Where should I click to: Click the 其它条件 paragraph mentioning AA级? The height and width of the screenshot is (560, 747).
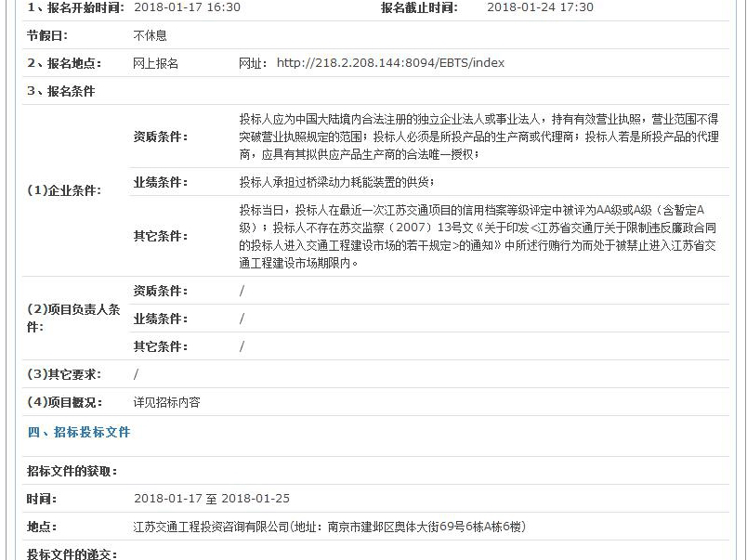478,236
